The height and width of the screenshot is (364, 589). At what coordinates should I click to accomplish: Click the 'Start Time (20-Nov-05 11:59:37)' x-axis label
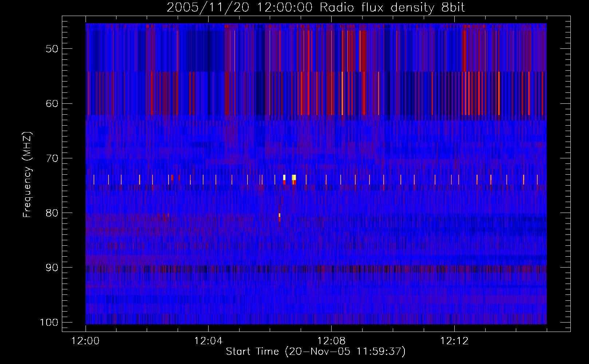[316, 352]
